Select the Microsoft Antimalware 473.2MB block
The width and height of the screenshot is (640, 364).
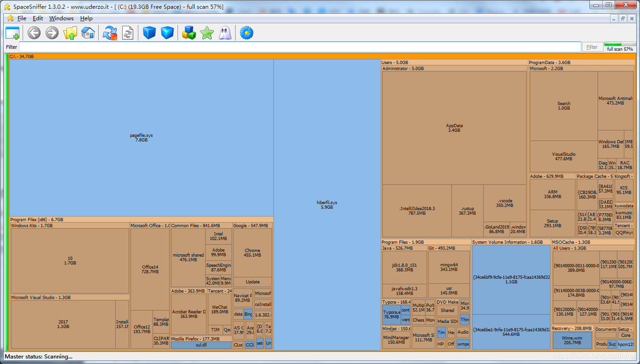point(616,101)
